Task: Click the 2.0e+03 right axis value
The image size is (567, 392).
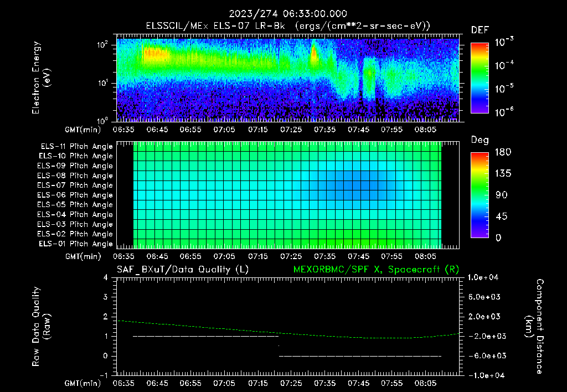Action: 484,317
